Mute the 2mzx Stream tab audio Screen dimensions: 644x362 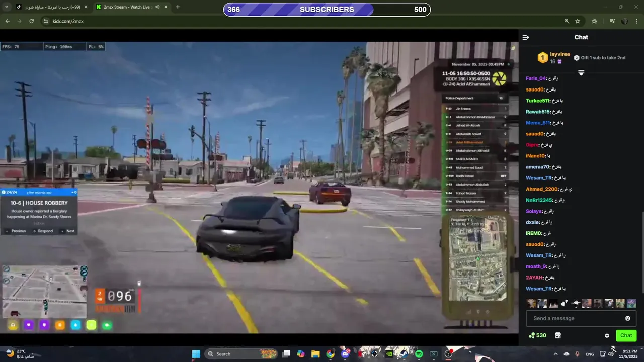(157, 7)
